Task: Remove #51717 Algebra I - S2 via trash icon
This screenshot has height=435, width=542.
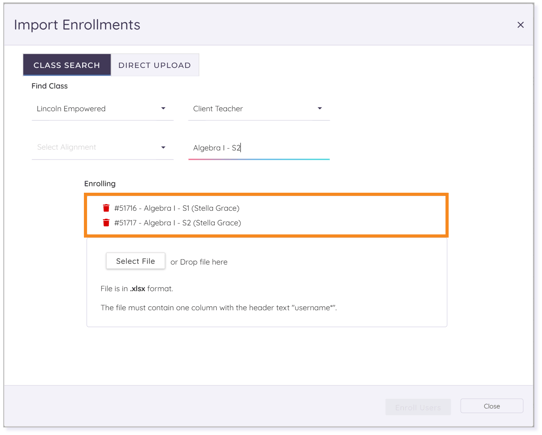Action: click(x=106, y=222)
